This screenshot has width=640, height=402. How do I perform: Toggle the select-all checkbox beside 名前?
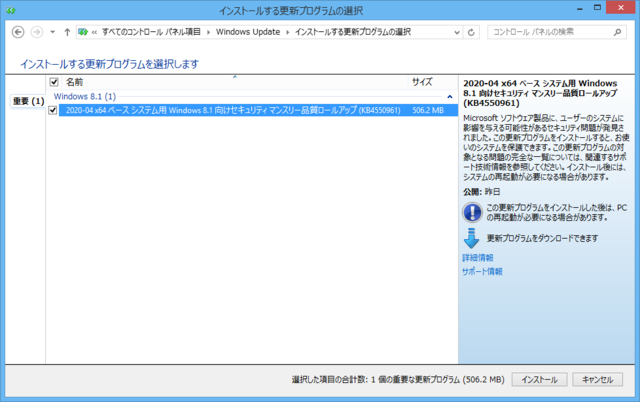(54, 82)
